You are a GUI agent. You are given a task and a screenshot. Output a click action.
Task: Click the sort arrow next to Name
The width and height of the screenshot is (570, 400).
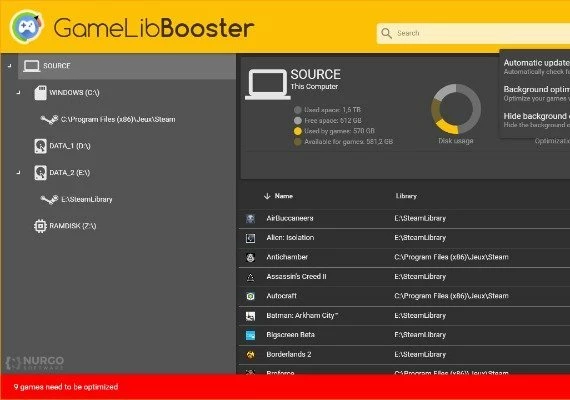267,196
